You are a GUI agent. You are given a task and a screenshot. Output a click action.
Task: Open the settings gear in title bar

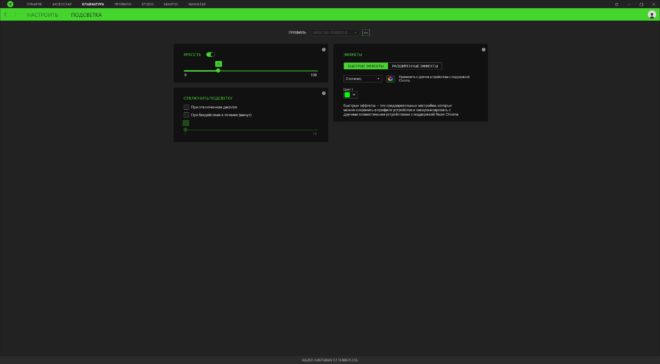click(617, 4)
